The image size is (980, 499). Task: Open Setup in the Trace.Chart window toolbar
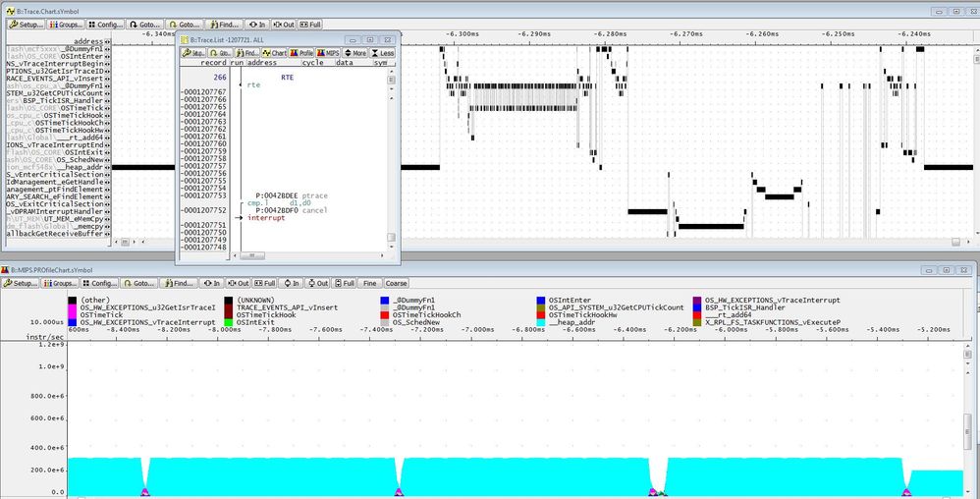tap(26, 25)
